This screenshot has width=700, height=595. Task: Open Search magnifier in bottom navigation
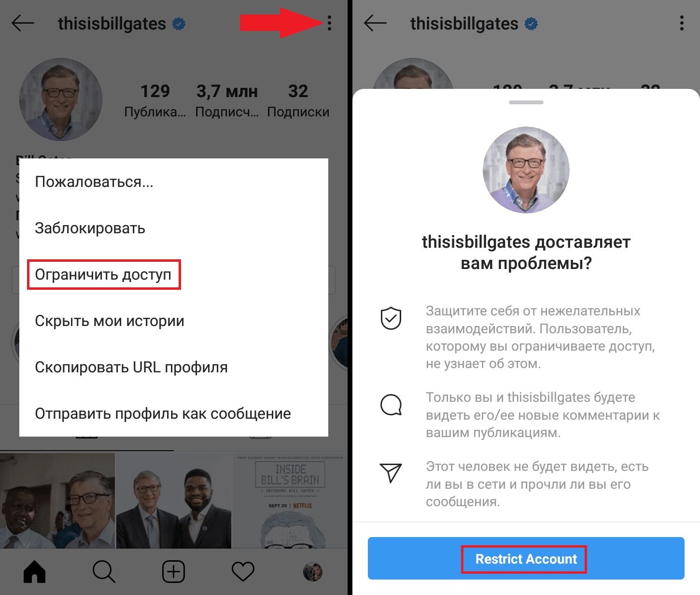(104, 572)
